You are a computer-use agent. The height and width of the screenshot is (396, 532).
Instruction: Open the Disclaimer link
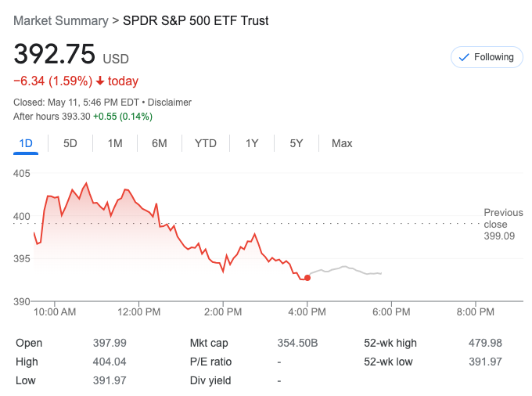pyautogui.click(x=170, y=103)
